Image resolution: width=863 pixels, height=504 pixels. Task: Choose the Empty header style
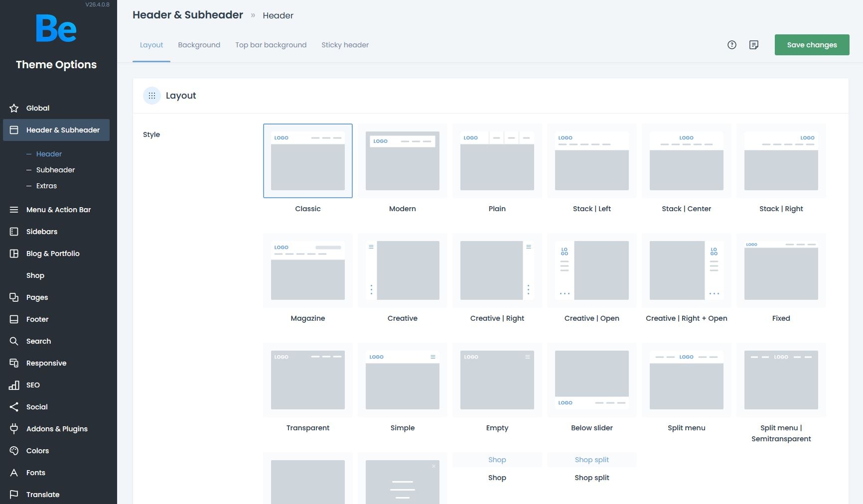497,380
